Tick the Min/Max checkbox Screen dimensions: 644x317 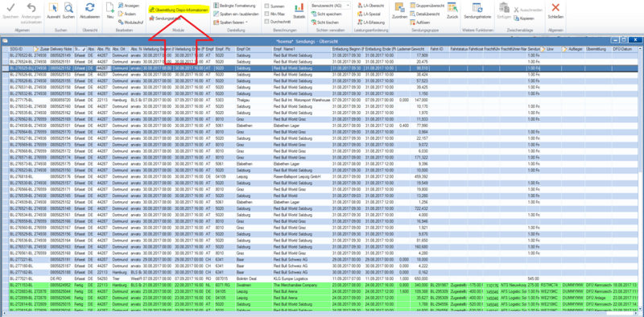[x=267, y=14]
